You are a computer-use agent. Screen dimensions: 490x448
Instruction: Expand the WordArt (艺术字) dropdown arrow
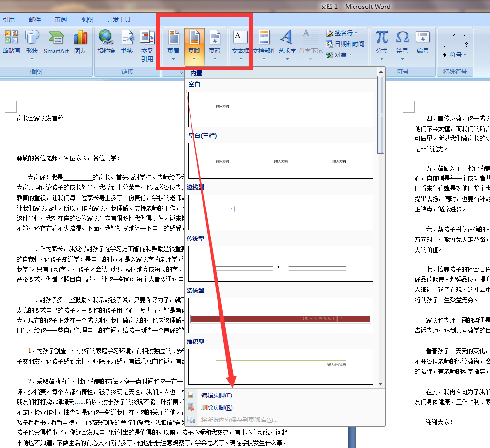point(287,59)
